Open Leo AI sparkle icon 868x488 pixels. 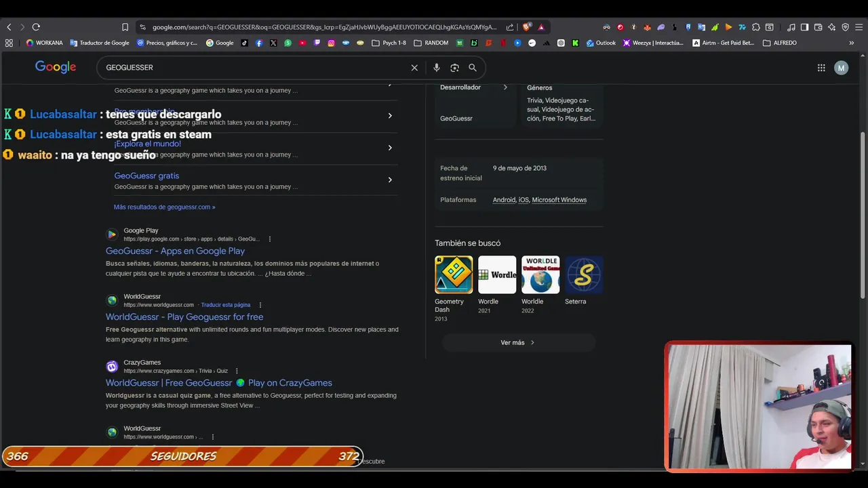click(x=832, y=27)
